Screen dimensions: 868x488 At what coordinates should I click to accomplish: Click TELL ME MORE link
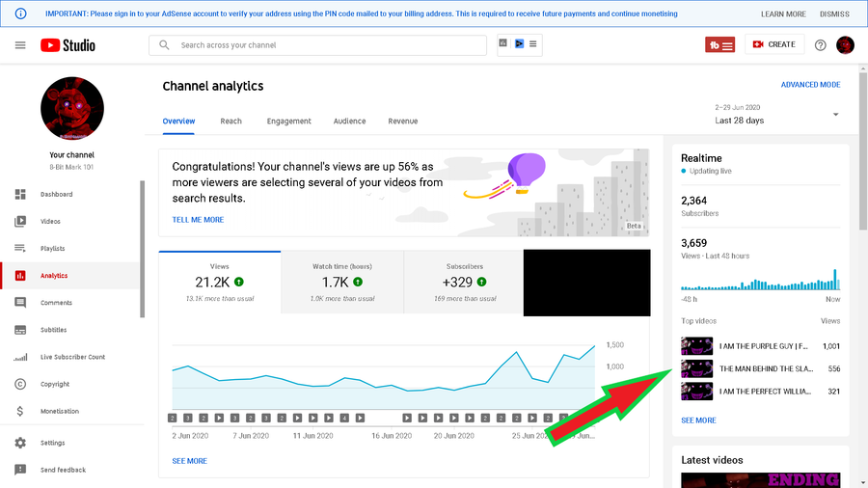click(198, 220)
